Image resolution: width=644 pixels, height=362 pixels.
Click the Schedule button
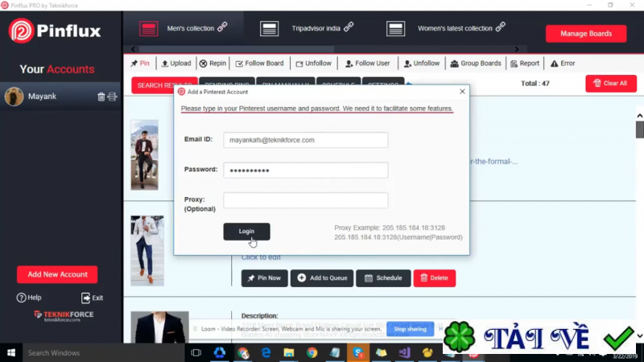(383, 278)
